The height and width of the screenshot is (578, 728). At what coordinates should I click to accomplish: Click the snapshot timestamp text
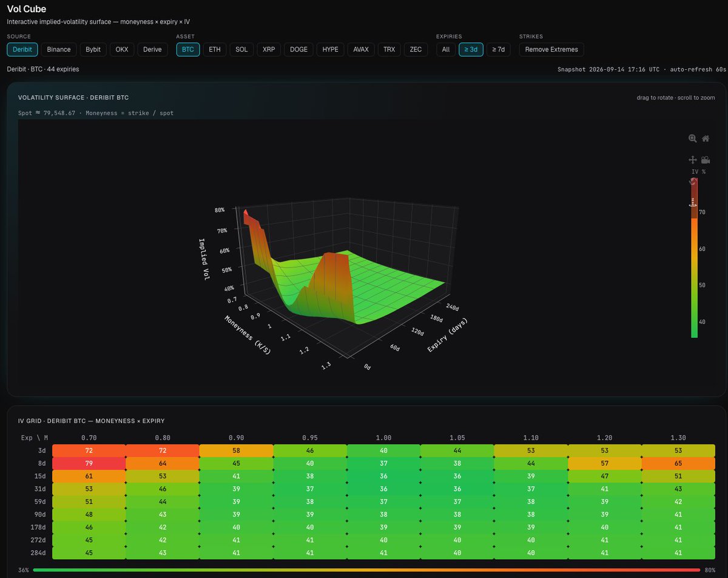642,69
